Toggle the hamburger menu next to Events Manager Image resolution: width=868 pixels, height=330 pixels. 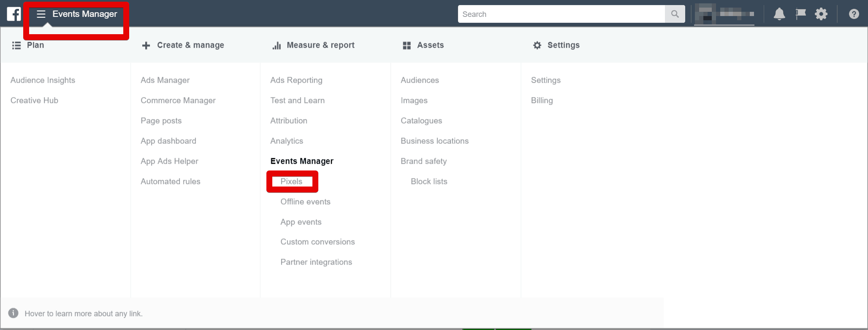pyautogui.click(x=41, y=14)
